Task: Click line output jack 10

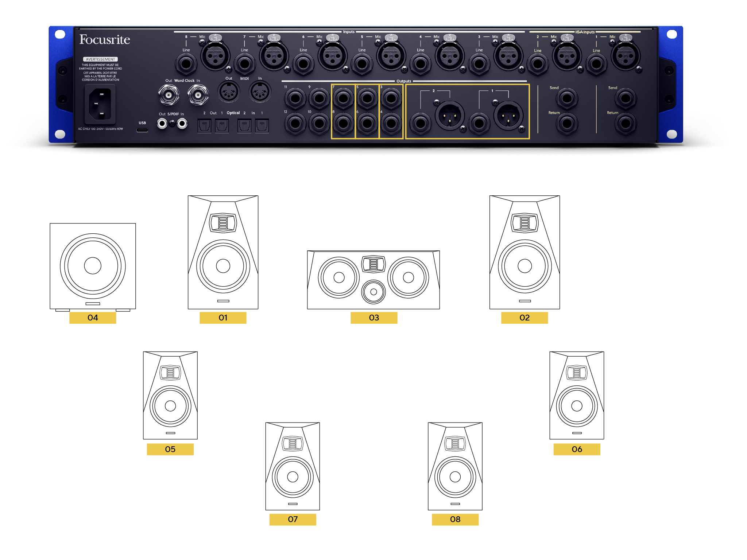Action: point(319,124)
